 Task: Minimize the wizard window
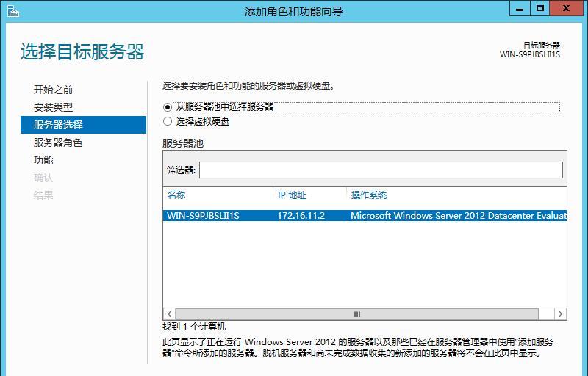pyautogui.click(x=520, y=8)
